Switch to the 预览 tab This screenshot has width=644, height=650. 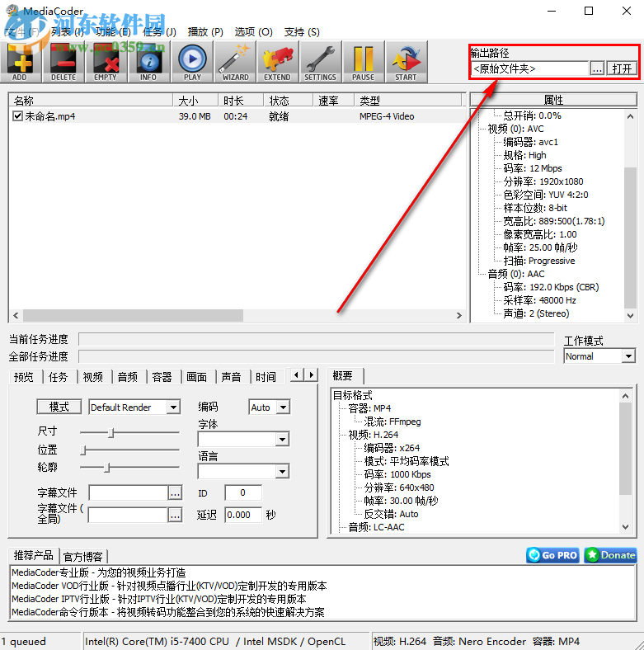tap(24, 377)
